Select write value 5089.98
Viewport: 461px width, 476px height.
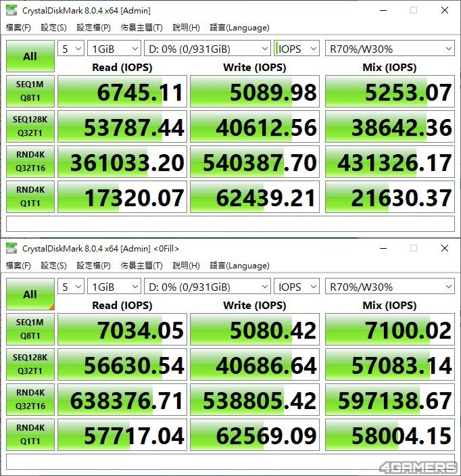tap(255, 91)
